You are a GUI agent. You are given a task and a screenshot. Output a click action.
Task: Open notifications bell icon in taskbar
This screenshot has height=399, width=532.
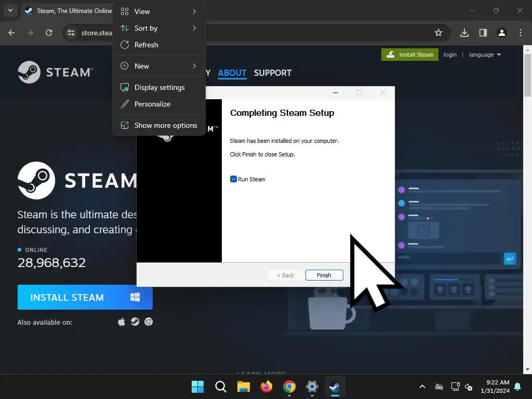pyautogui.click(x=518, y=387)
